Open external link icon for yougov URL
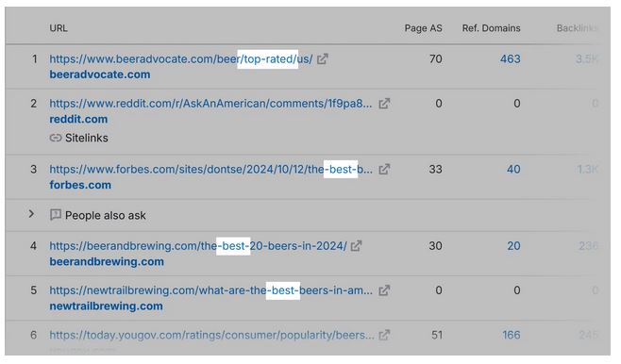Screen dimensions: 621x364 (384, 335)
